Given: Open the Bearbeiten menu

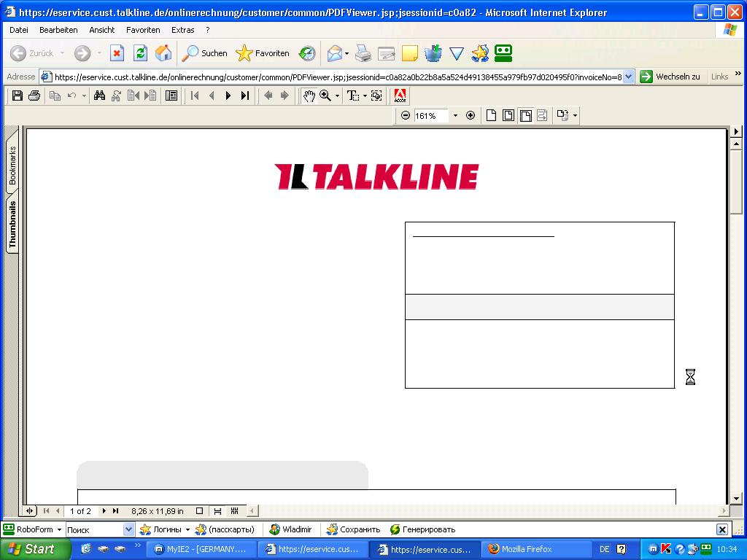Looking at the screenshot, I should (58, 30).
